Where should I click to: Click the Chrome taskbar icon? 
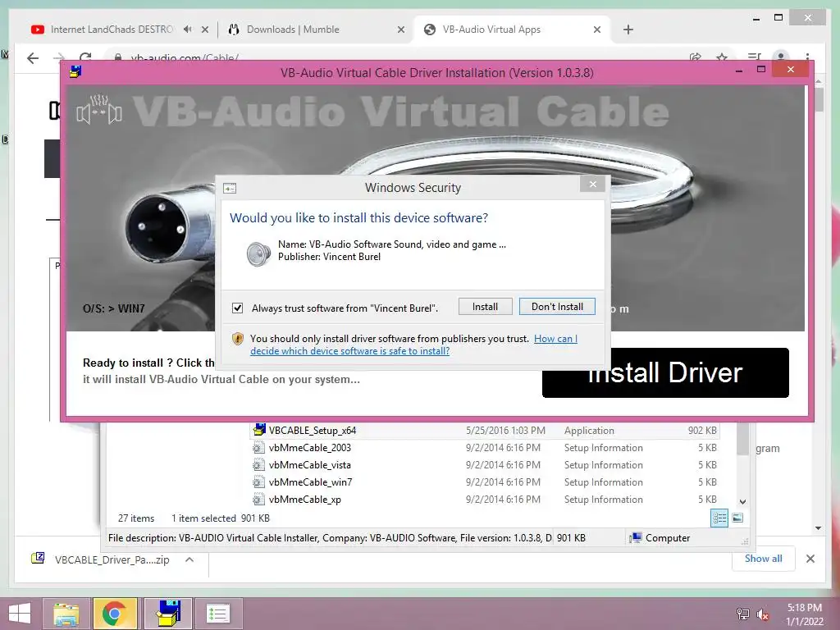(115, 614)
